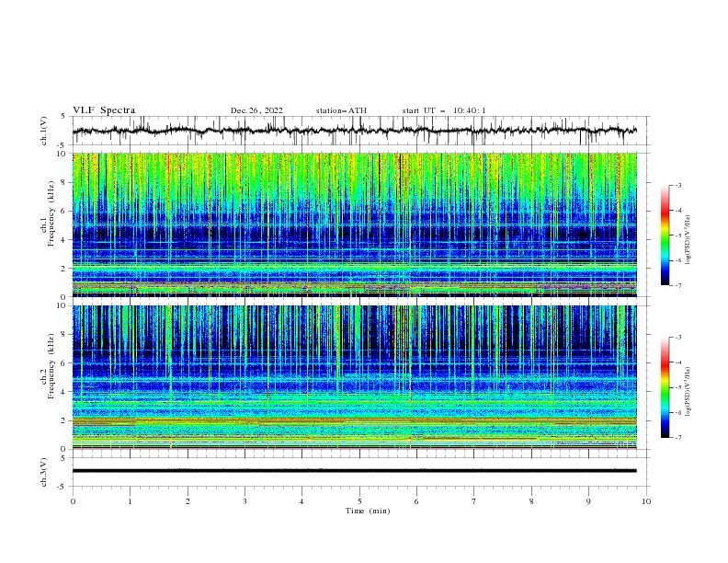Image resolution: width=728 pixels, height=563 pixels.
Task: Click the "-3" tick on the ch.1 colorbar
Action: coord(677,185)
